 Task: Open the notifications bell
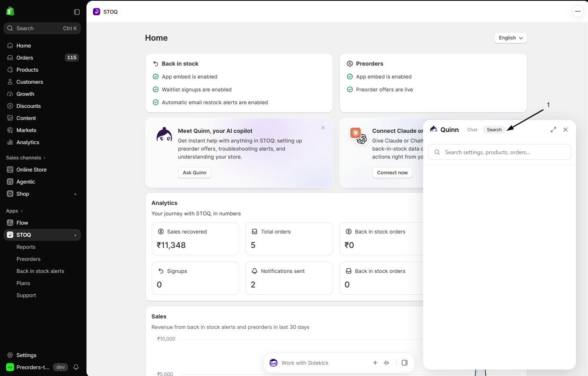tap(76, 367)
